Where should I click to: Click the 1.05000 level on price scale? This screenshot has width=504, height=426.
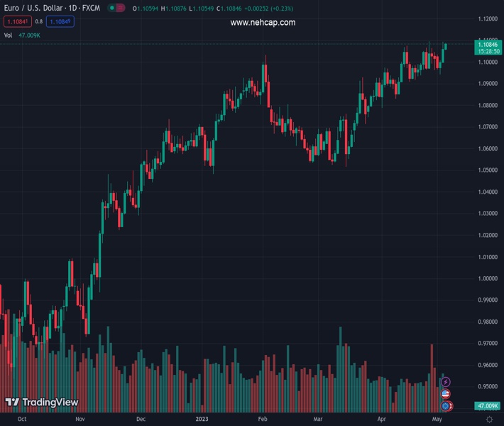[487, 170]
